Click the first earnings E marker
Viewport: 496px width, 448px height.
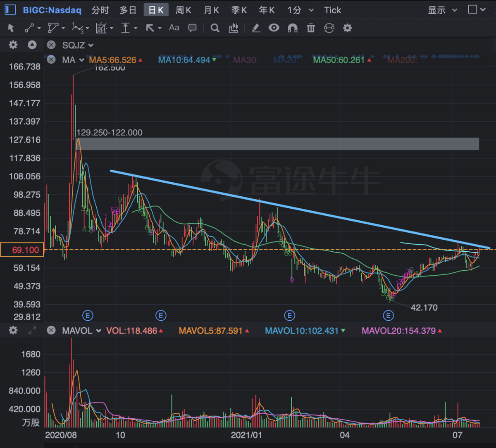88,316
